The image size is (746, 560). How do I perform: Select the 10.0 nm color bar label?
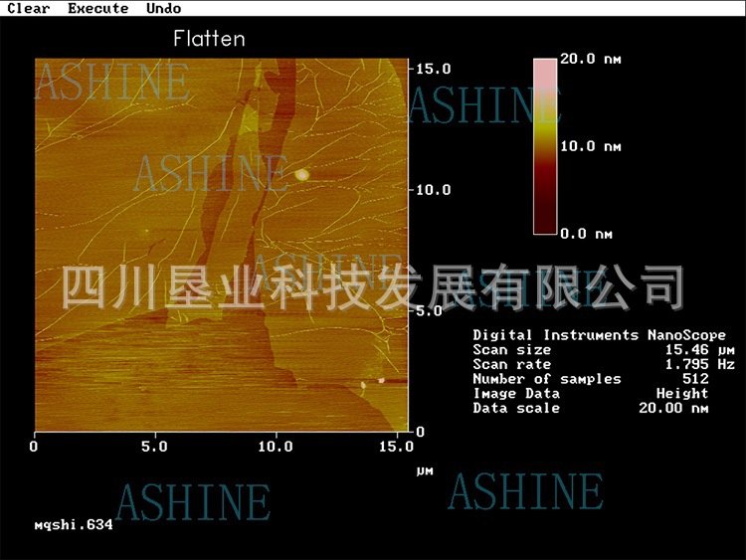591,146
